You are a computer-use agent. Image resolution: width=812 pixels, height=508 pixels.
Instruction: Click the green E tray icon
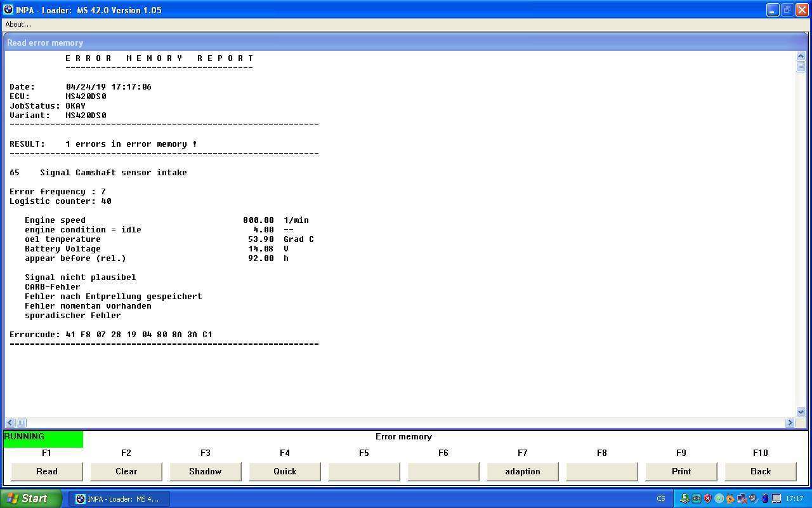[x=685, y=498]
